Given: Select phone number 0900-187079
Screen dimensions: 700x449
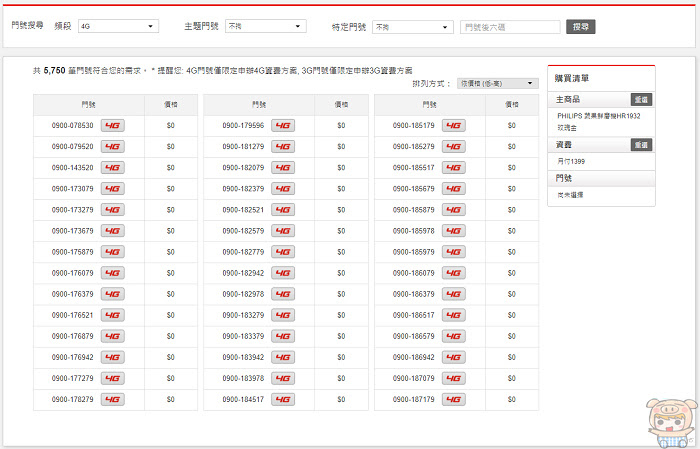Looking at the screenshot, I should (413, 378).
